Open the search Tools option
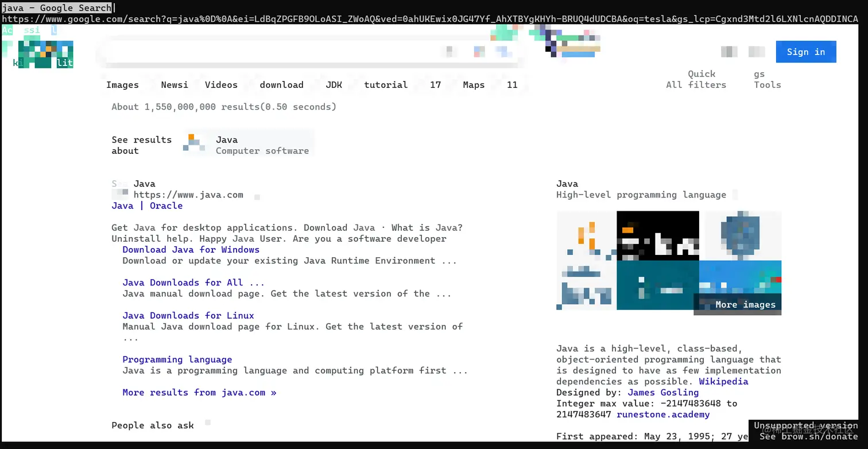Viewport: 868px width, 449px height. click(x=768, y=85)
